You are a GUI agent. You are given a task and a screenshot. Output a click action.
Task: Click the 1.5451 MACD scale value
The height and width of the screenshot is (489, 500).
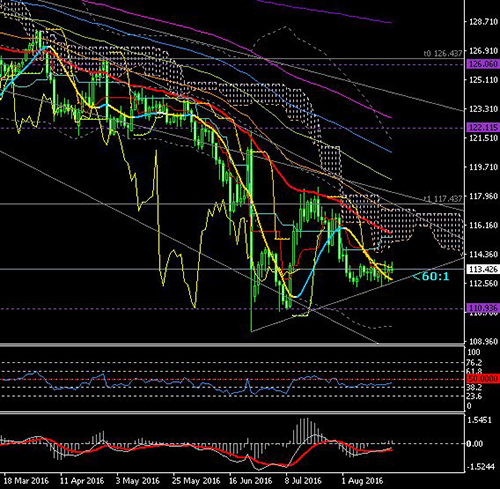click(x=479, y=420)
